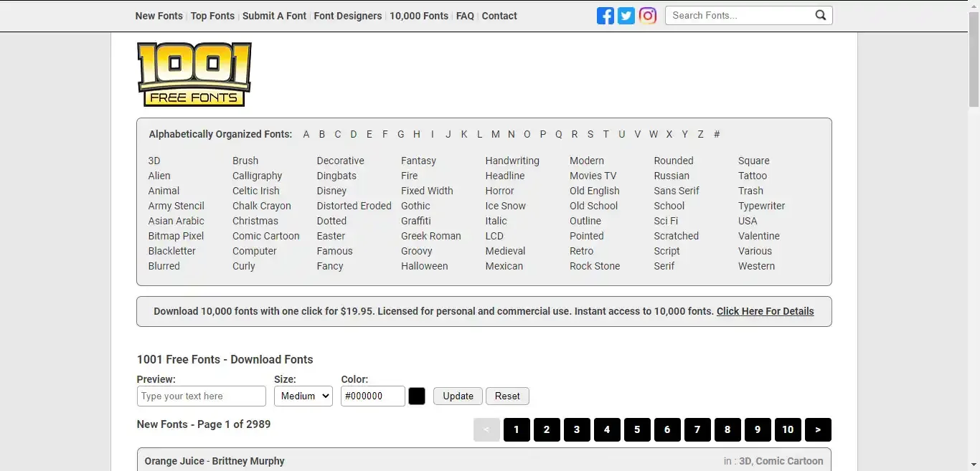This screenshot has width=980, height=471.
Task: Open the # symbol fonts link
Action: tap(717, 134)
